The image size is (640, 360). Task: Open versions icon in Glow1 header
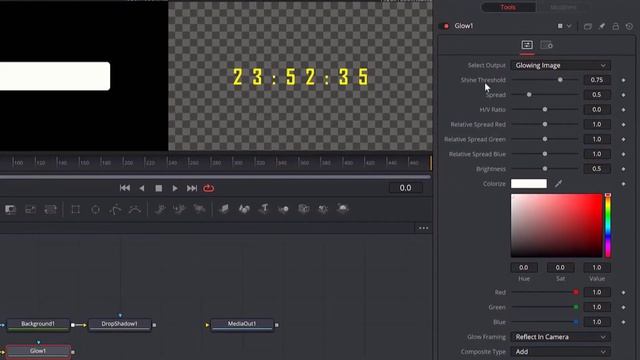[x=588, y=26]
